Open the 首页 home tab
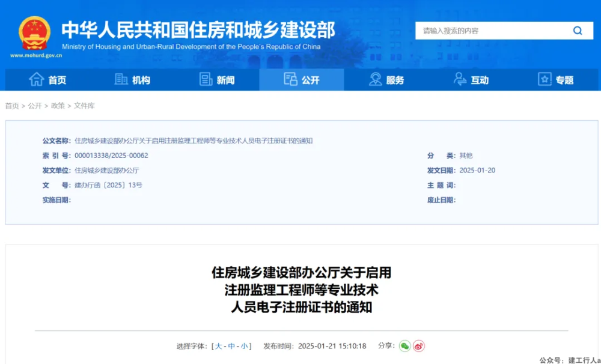This screenshot has width=601, height=364. click(x=47, y=80)
